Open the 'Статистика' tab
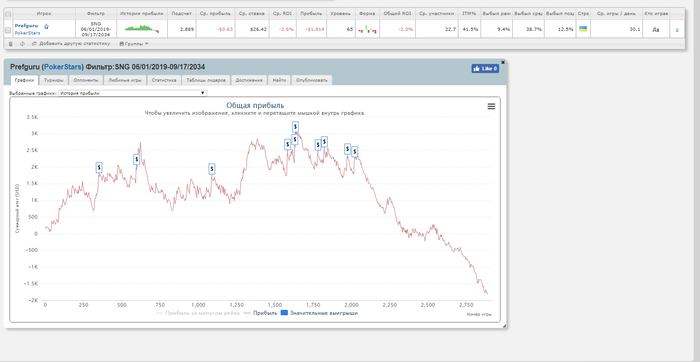The height and width of the screenshot is (362, 700). [164, 80]
